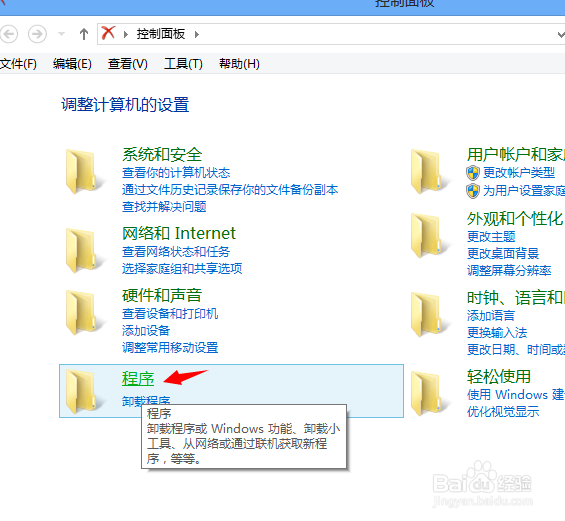Image resolution: width=565 pixels, height=521 pixels.
Task: Open 添加设备 link
Action: pos(146,330)
